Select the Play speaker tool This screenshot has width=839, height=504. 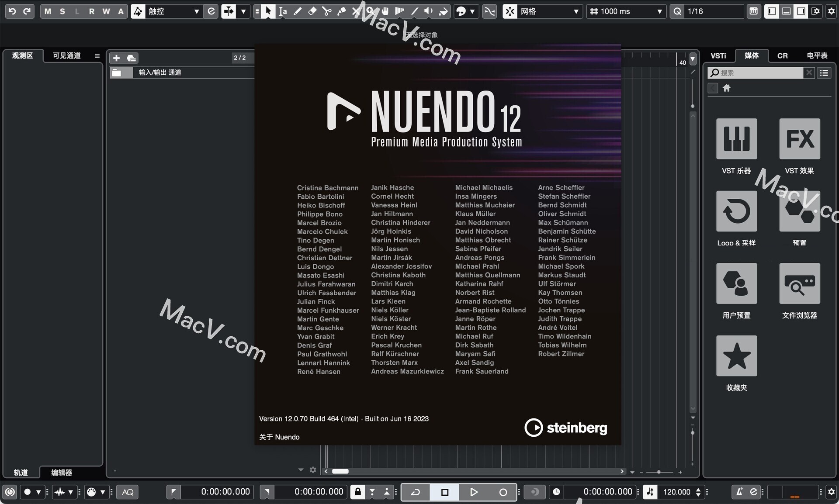(429, 11)
